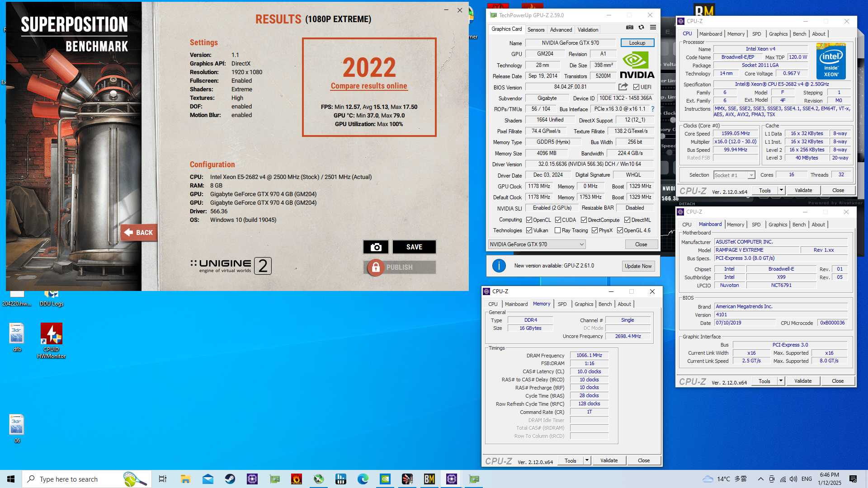Open Task View from the taskbar

click(163, 479)
